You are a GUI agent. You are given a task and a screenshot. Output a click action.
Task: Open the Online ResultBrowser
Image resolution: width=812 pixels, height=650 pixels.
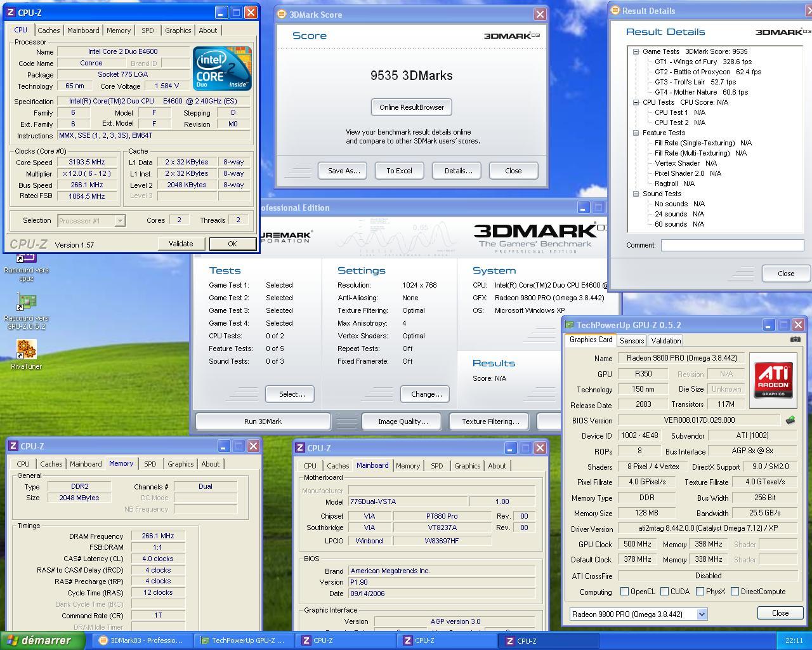412,107
